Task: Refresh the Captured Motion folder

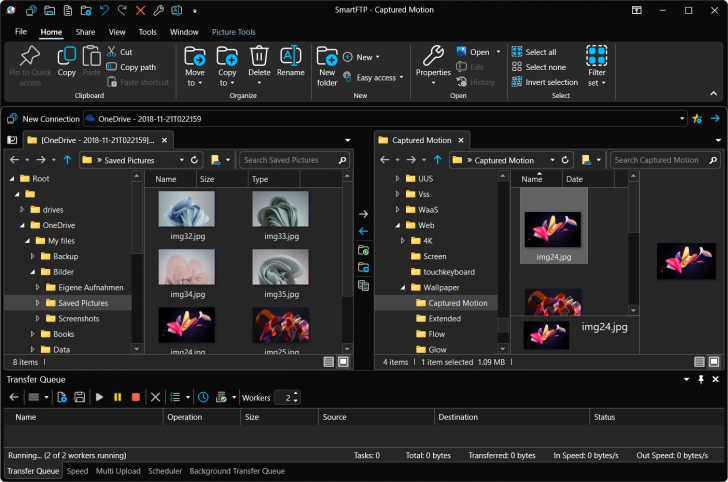Action: click(x=566, y=160)
